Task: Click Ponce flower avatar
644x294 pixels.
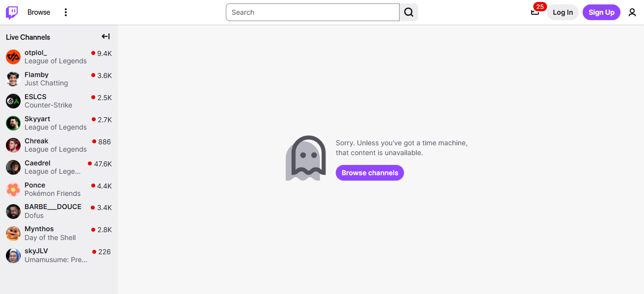Action: 13,189
